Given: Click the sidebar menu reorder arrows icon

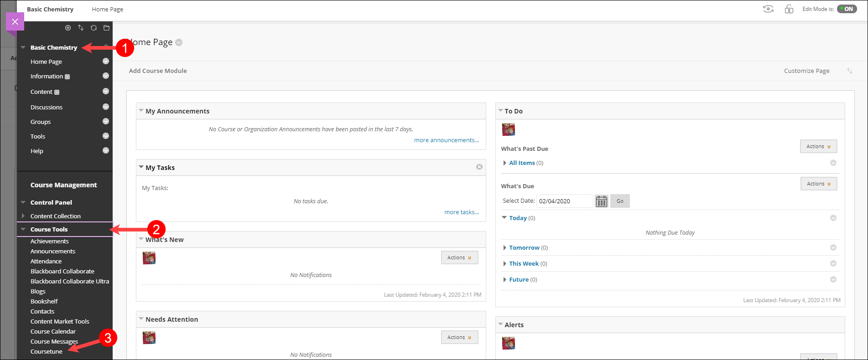Looking at the screenshot, I should [81, 28].
